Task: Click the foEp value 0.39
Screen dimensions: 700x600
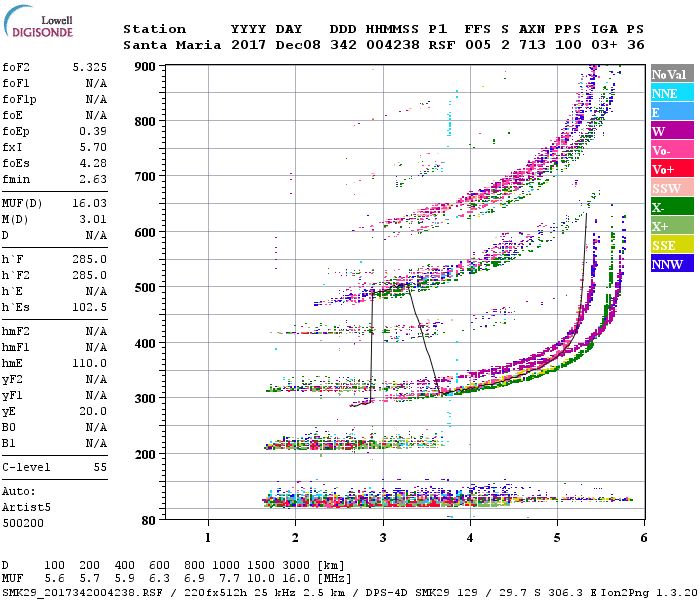Action: click(93, 131)
